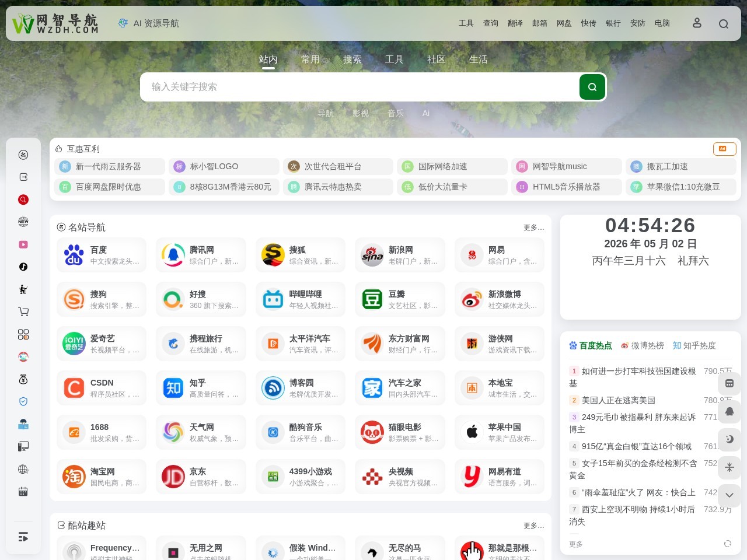Open 网智导航music link
The width and height of the screenshot is (747, 560).
click(567, 166)
